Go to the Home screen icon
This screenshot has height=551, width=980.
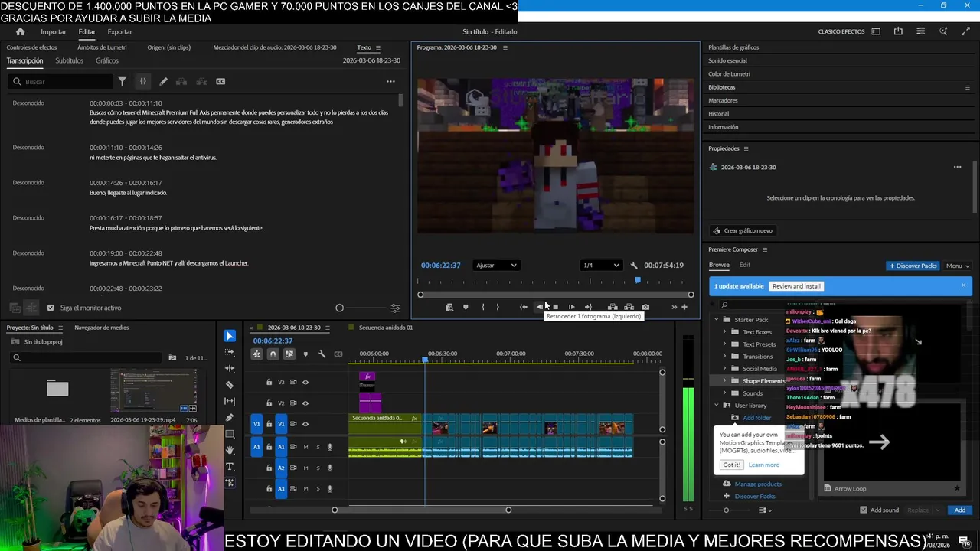[x=20, y=31]
